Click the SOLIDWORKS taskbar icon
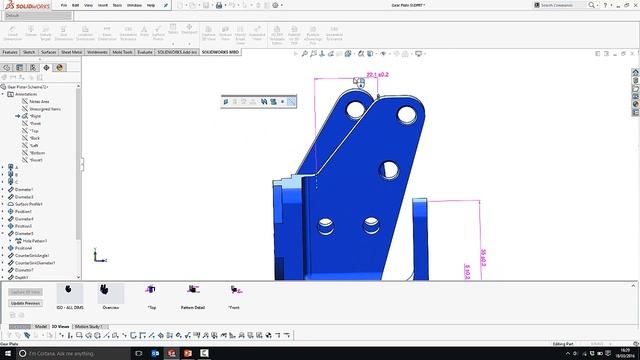This screenshot has height=360, width=640. [x=171, y=353]
